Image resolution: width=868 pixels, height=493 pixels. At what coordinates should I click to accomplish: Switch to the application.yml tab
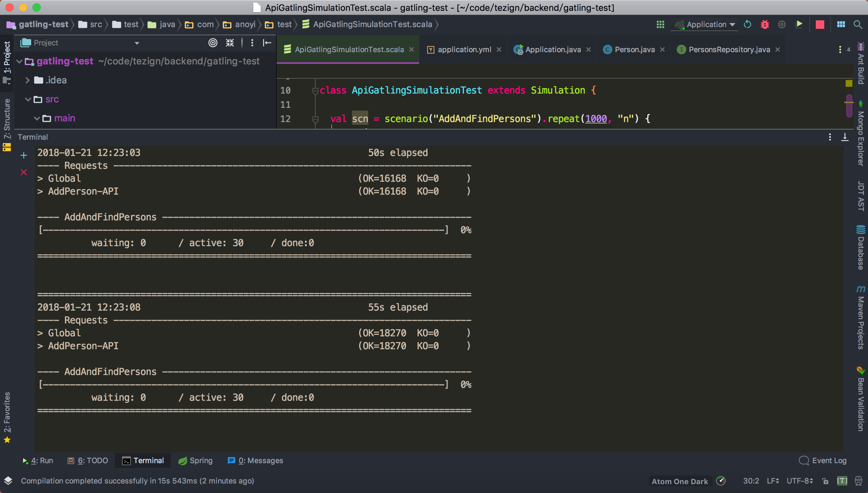464,50
